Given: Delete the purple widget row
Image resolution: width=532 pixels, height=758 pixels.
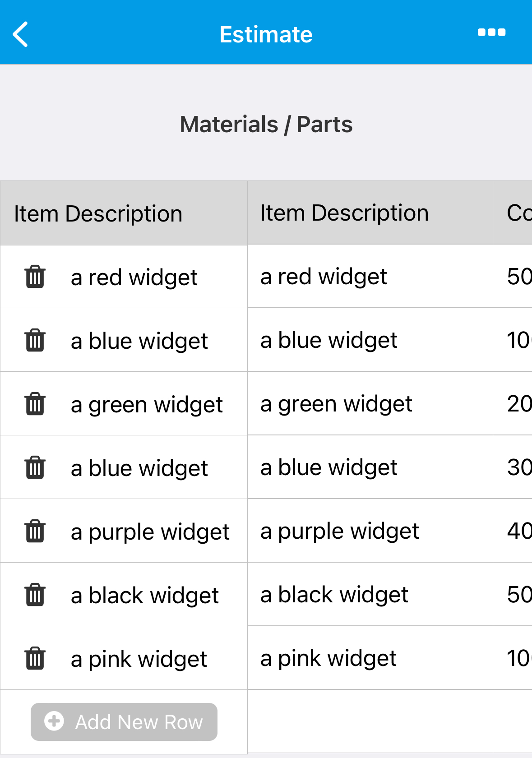Looking at the screenshot, I should tap(35, 531).
